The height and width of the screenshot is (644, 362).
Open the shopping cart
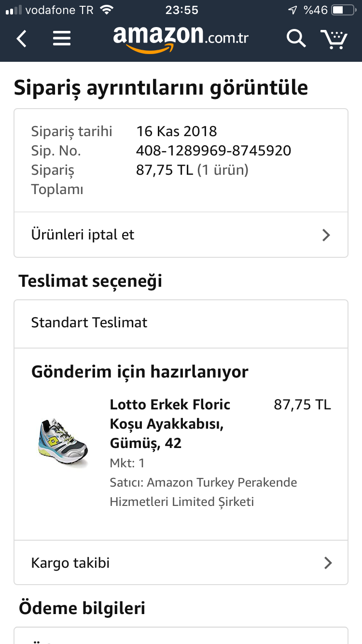pyautogui.click(x=334, y=39)
